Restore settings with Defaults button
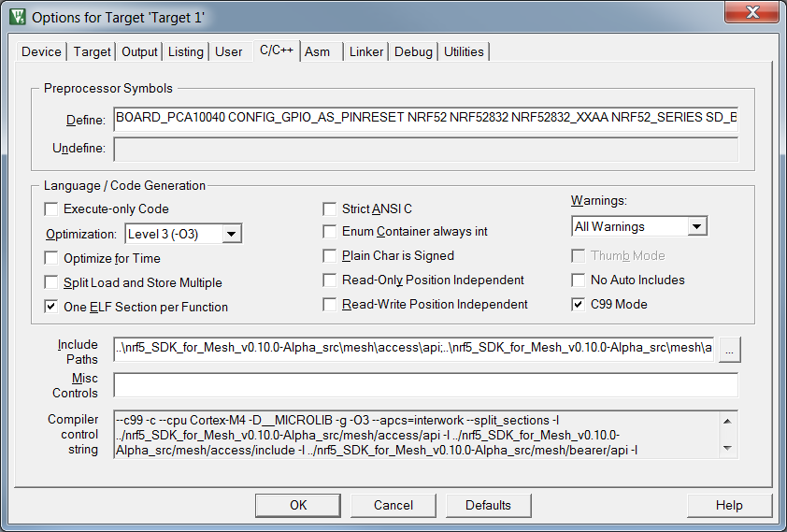The width and height of the screenshot is (787, 532). [488, 506]
